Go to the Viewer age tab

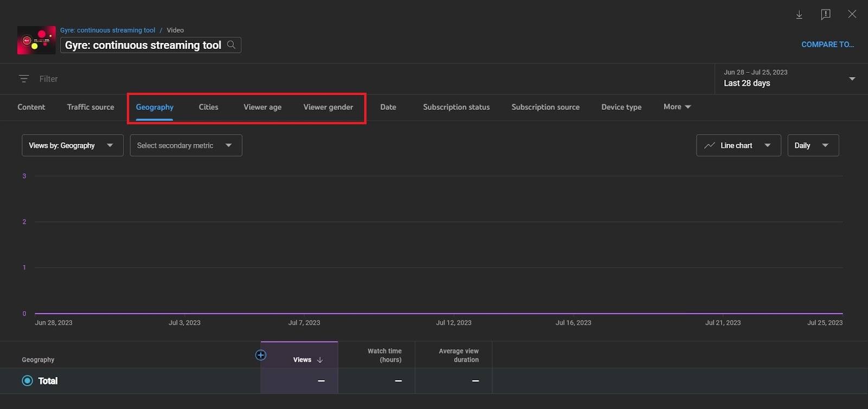point(263,107)
